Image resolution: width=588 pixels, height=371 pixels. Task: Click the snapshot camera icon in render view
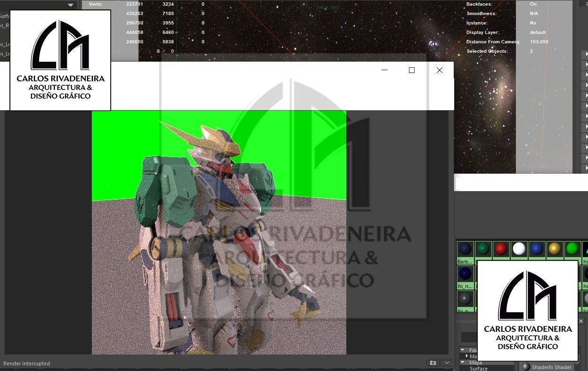point(433,363)
